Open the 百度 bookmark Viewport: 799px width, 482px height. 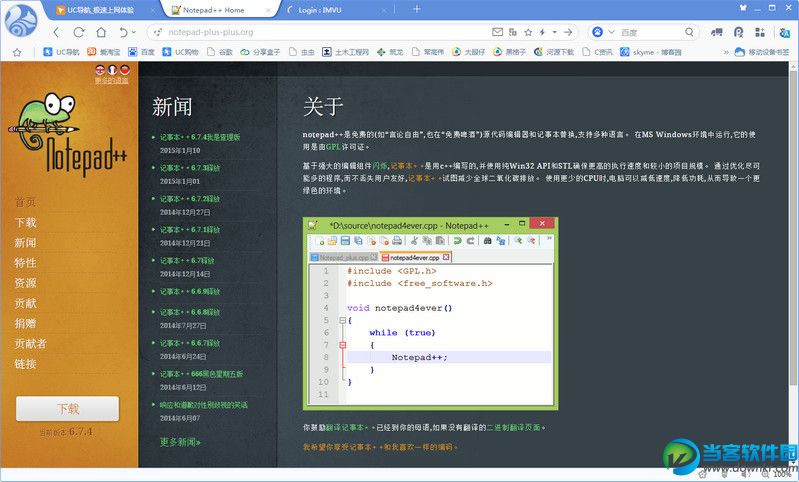click(141, 52)
